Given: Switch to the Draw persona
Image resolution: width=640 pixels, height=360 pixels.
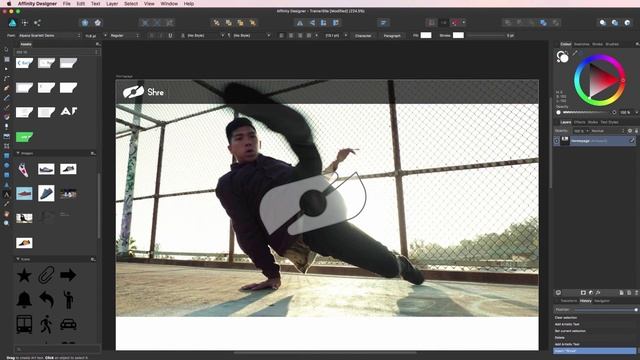Looking at the screenshot, I should coord(13,23).
